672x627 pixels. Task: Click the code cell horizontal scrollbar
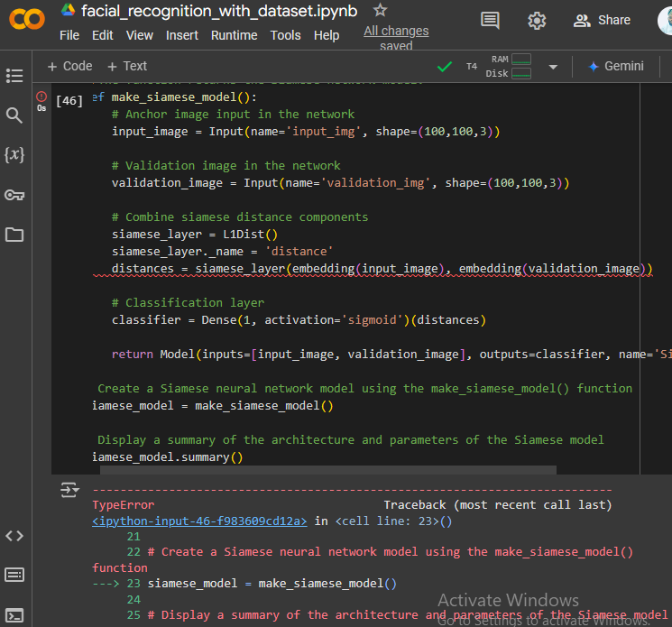click(327, 470)
